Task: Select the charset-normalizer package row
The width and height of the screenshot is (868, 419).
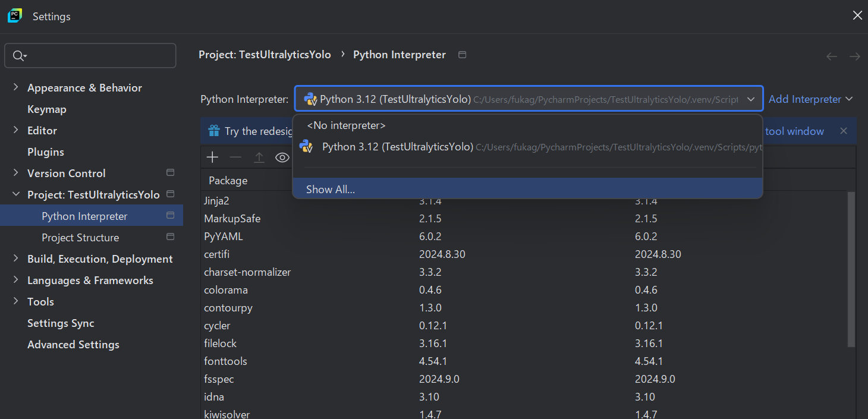Action: point(524,272)
